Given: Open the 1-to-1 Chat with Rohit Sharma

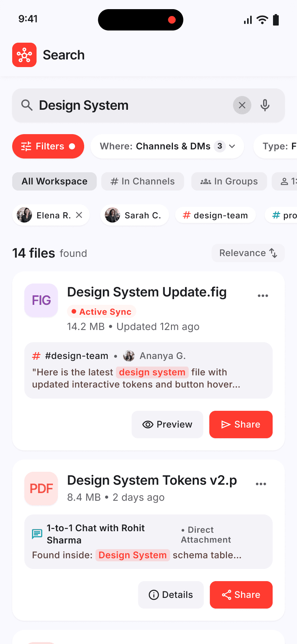Looking at the screenshot, I should coord(96,534).
